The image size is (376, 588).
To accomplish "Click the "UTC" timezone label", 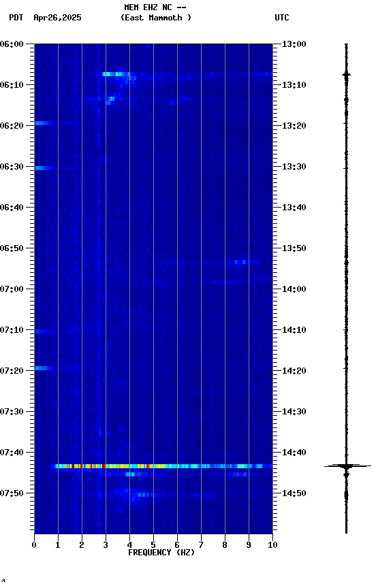I will pos(282,18).
